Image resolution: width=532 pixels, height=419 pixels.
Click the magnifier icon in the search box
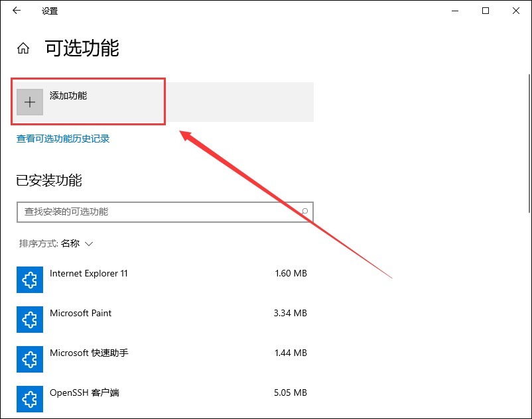[304, 211]
